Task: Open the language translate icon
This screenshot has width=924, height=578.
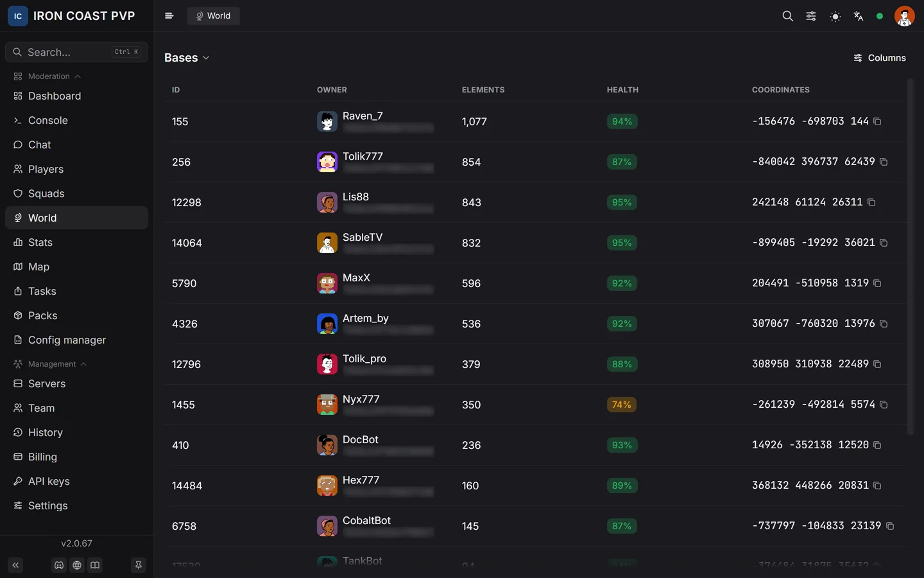Action: pos(859,16)
